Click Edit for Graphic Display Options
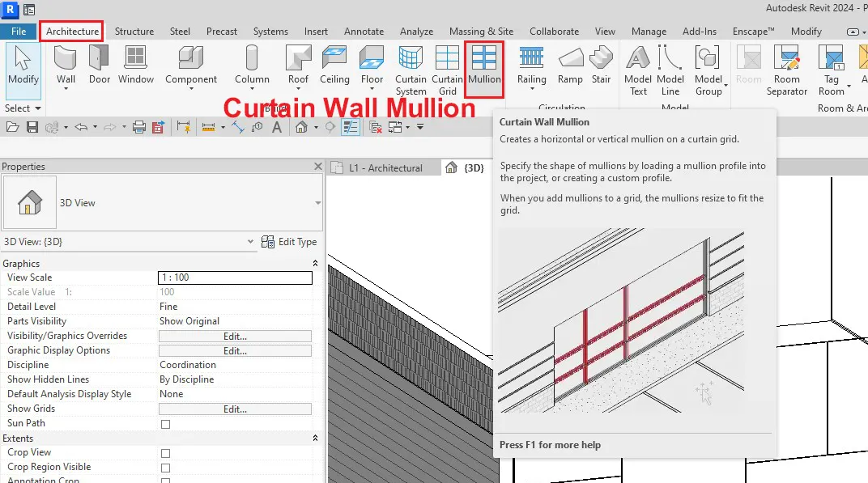The height and width of the screenshot is (483, 868). coord(236,351)
